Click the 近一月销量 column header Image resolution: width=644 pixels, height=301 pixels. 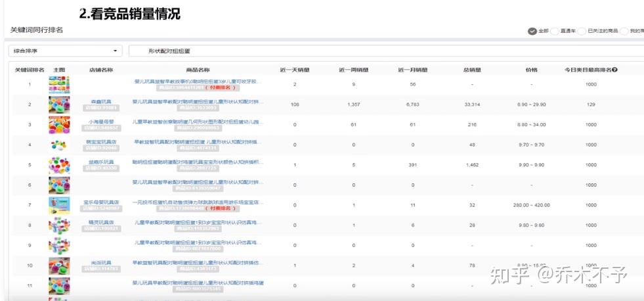click(x=413, y=70)
